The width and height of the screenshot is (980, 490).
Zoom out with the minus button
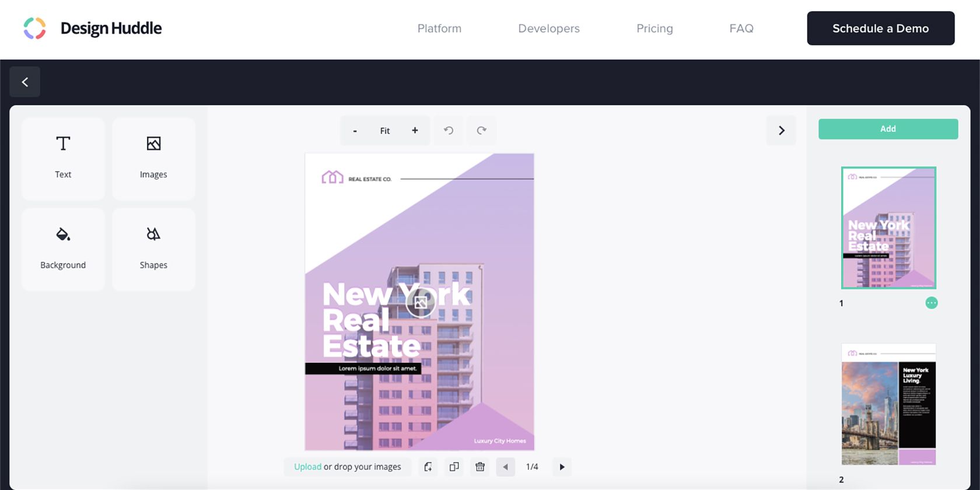click(355, 131)
